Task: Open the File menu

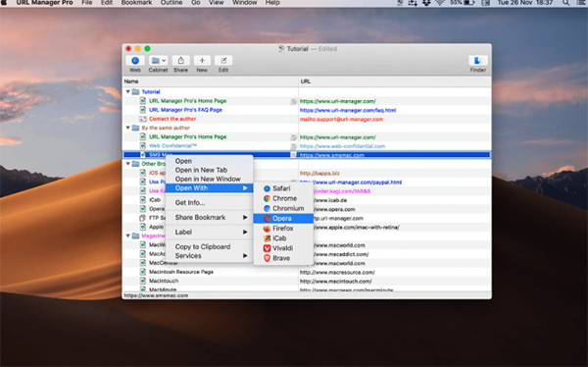Action: (x=87, y=3)
